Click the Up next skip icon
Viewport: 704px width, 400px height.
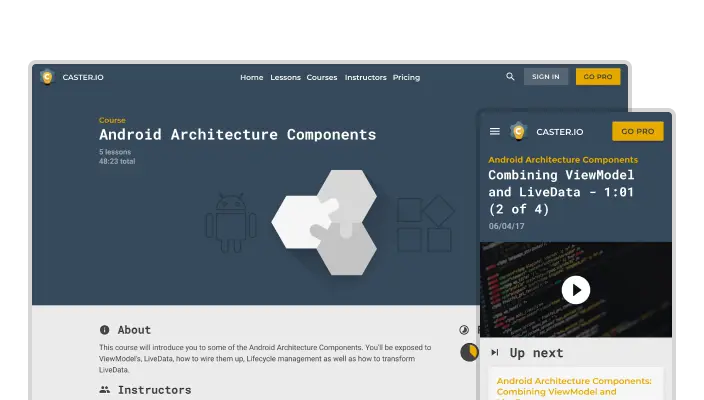(x=494, y=353)
